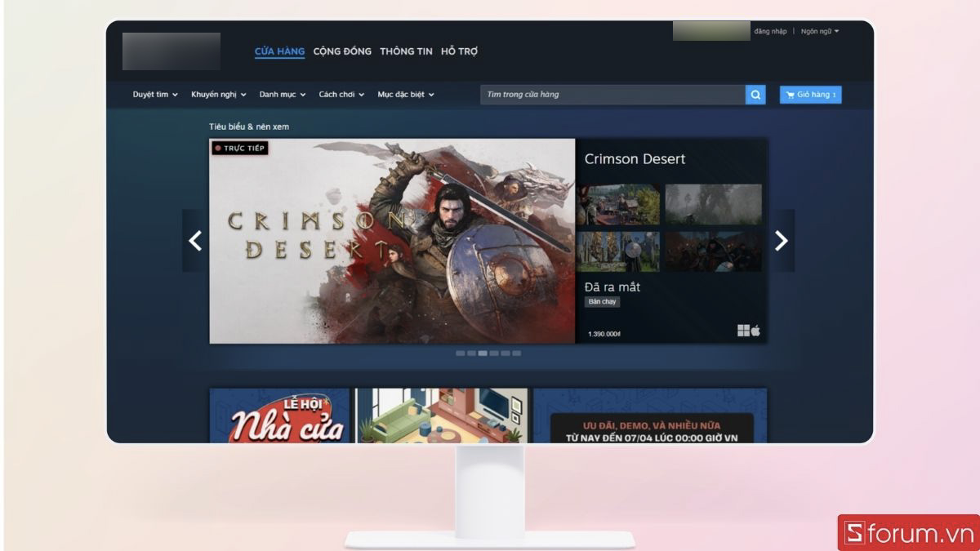
Task: Select the third carousel page dot
Action: tap(483, 353)
